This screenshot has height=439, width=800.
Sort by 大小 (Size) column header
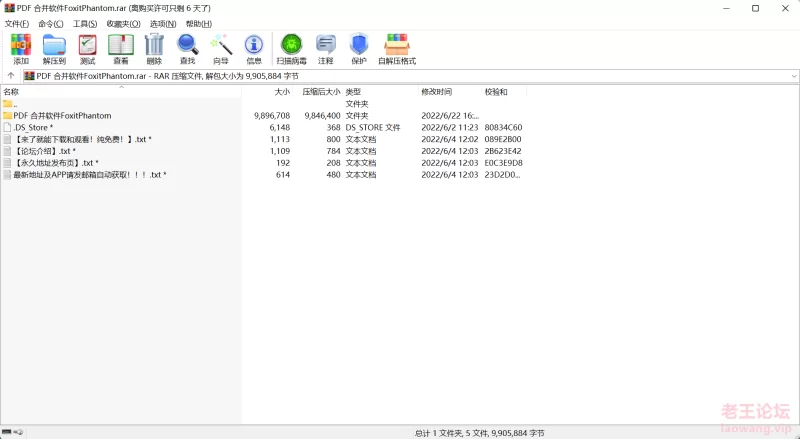point(267,92)
